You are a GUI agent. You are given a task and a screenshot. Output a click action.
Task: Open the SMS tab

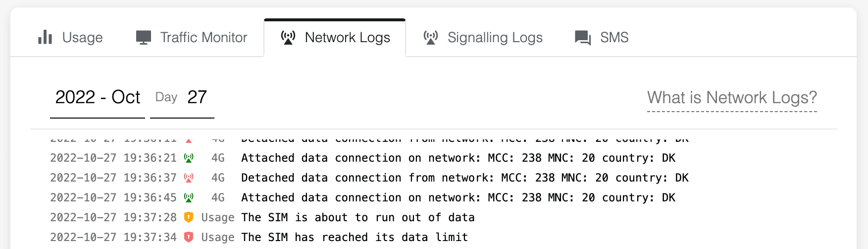coord(614,38)
